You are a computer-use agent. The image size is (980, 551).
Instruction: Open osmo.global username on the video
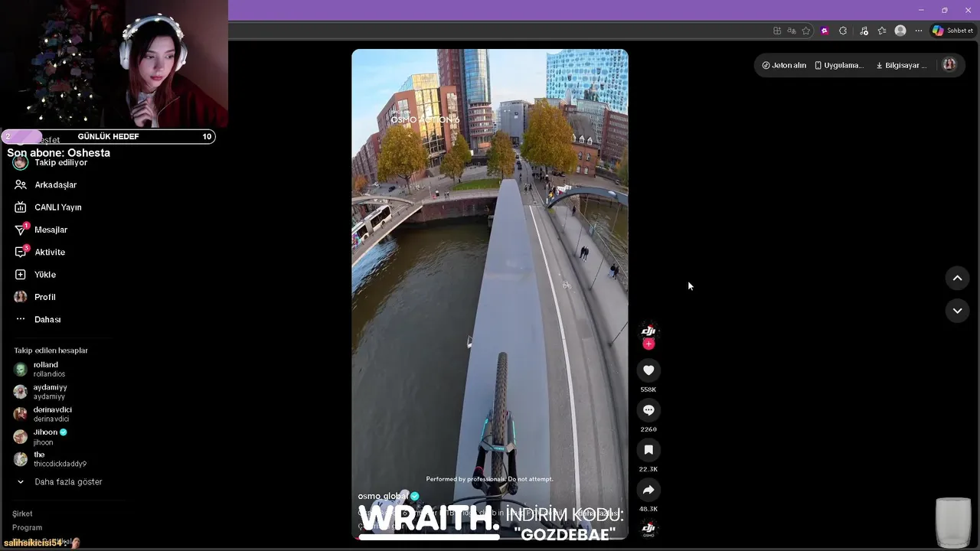coord(383,496)
